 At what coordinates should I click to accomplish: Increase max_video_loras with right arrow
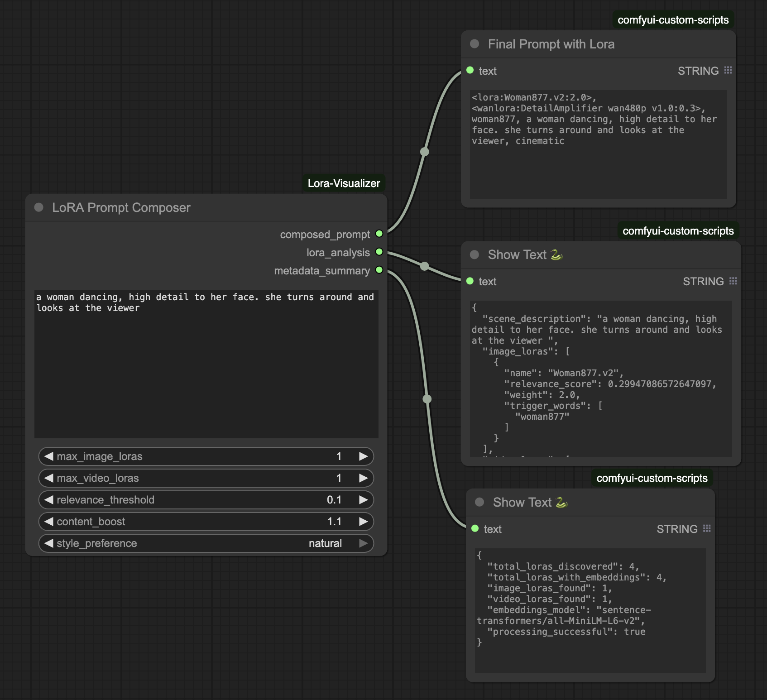click(363, 478)
